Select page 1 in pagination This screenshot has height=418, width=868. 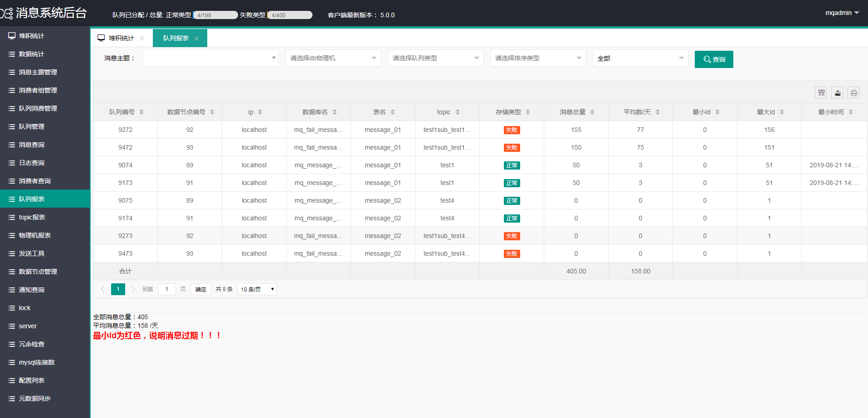(x=118, y=289)
